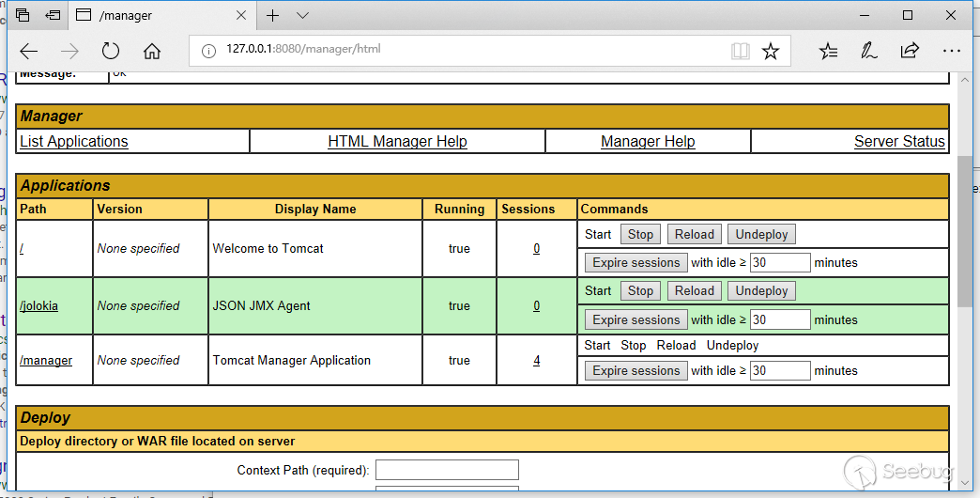Open the Favorites hub icon
Screen dimensions: 980x498
click(x=828, y=51)
